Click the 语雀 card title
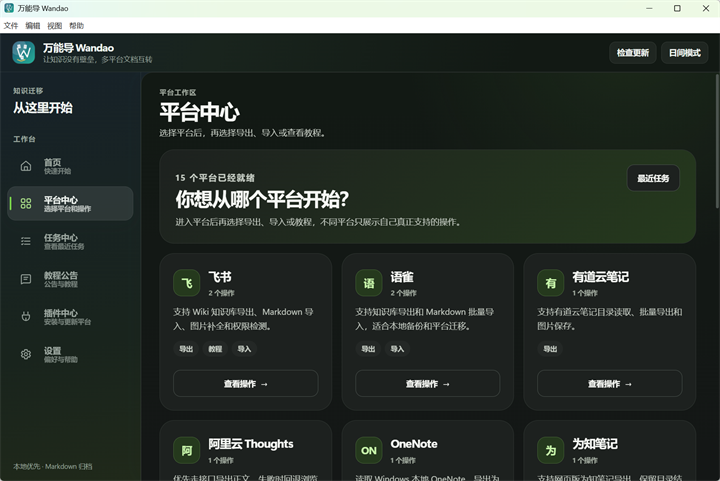Image resolution: width=720 pixels, height=481 pixels. point(402,277)
